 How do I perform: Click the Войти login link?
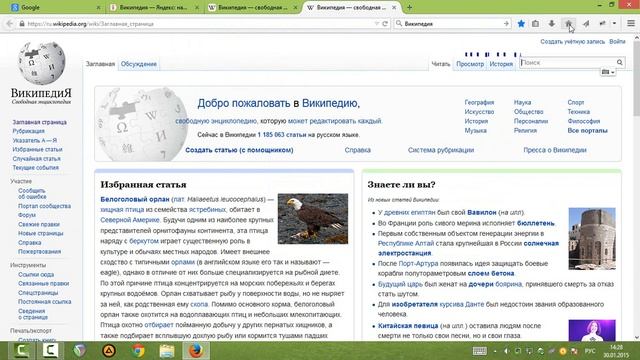pyautogui.click(x=617, y=42)
